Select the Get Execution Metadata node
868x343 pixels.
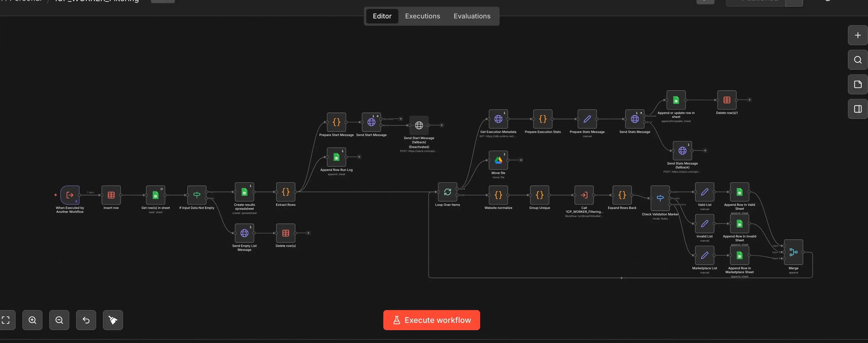point(498,119)
